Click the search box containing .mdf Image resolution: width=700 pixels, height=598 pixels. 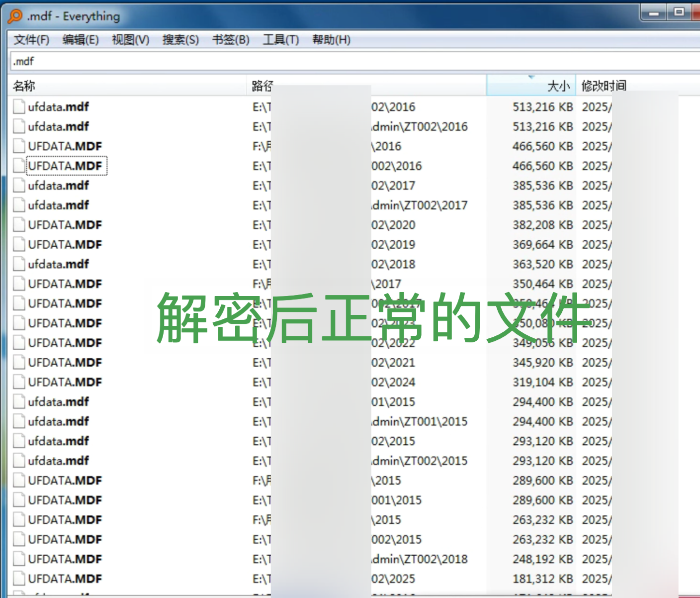[355, 61]
